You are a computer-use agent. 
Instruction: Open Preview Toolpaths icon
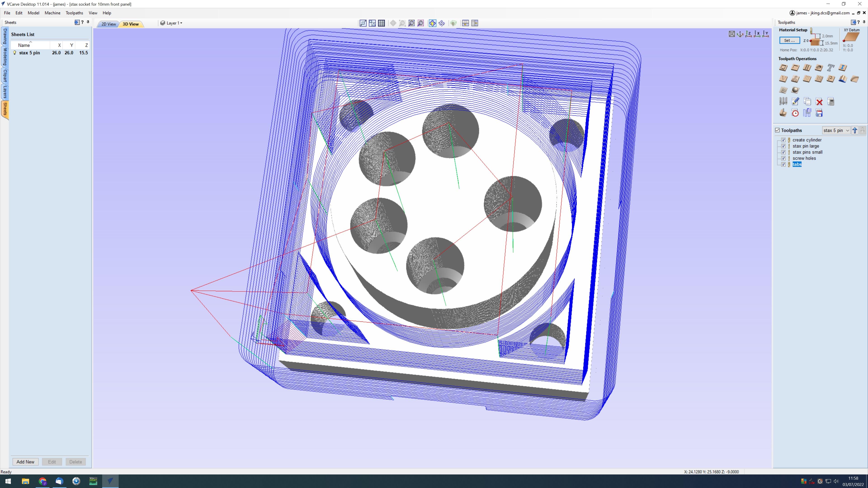point(783,113)
